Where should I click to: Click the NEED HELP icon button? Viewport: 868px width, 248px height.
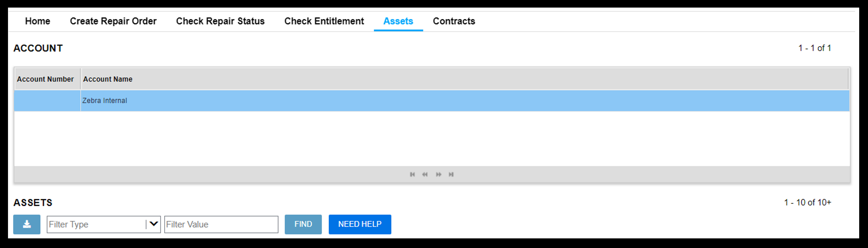360,224
